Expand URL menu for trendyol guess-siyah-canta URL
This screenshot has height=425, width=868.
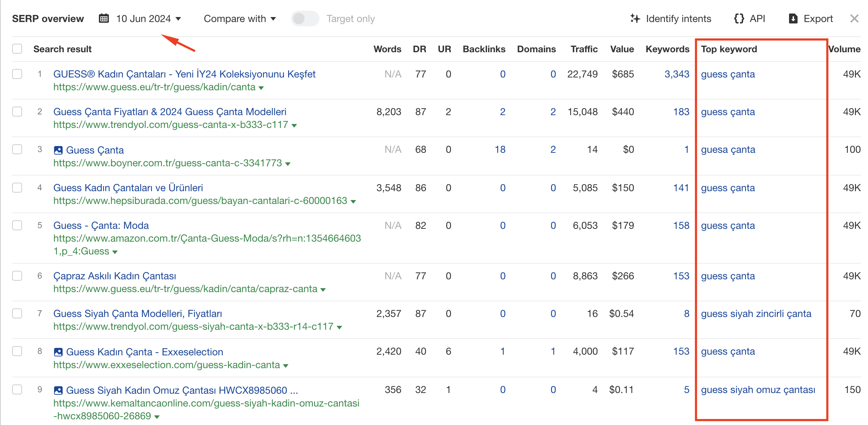pos(339,327)
